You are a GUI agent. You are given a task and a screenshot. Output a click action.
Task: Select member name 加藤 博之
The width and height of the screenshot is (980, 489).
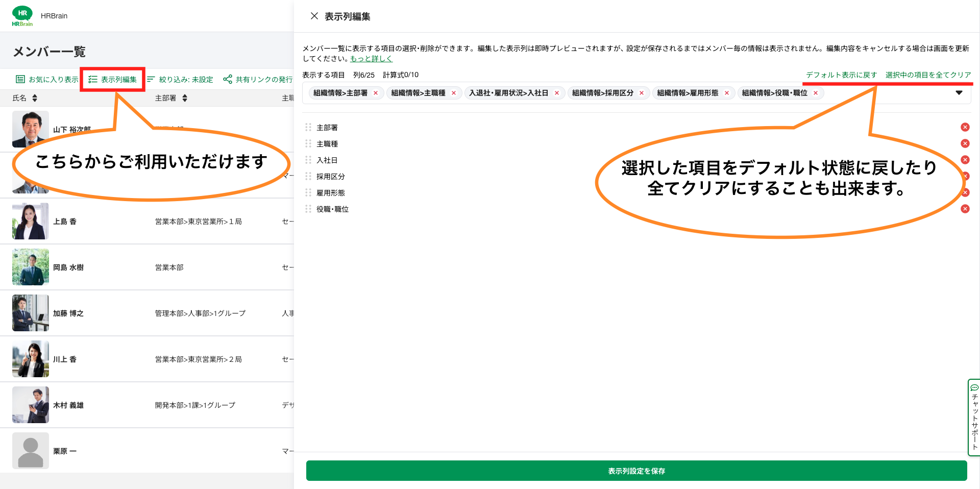pyautogui.click(x=68, y=313)
